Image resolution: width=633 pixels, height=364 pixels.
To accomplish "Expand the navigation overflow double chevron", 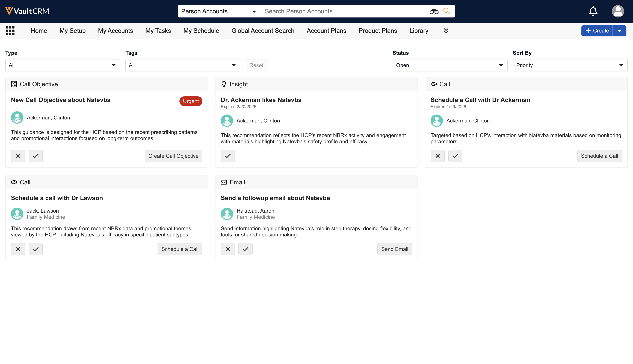I will 446,31.
